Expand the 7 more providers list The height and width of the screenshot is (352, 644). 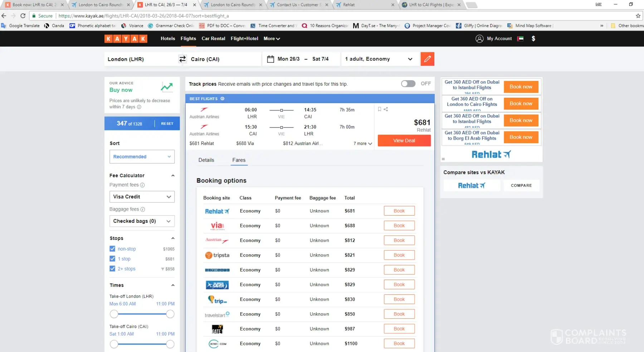click(x=363, y=144)
